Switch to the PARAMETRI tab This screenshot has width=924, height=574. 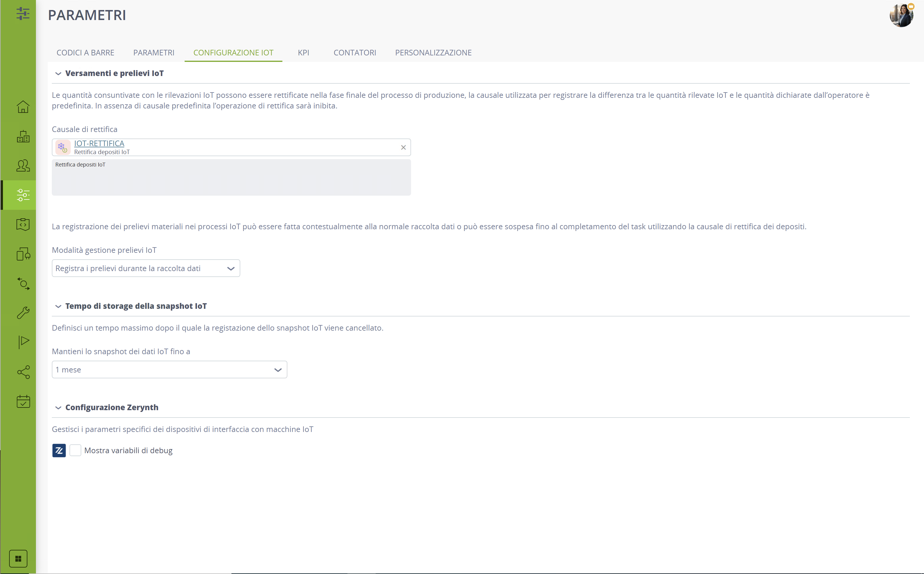pyautogui.click(x=154, y=53)
